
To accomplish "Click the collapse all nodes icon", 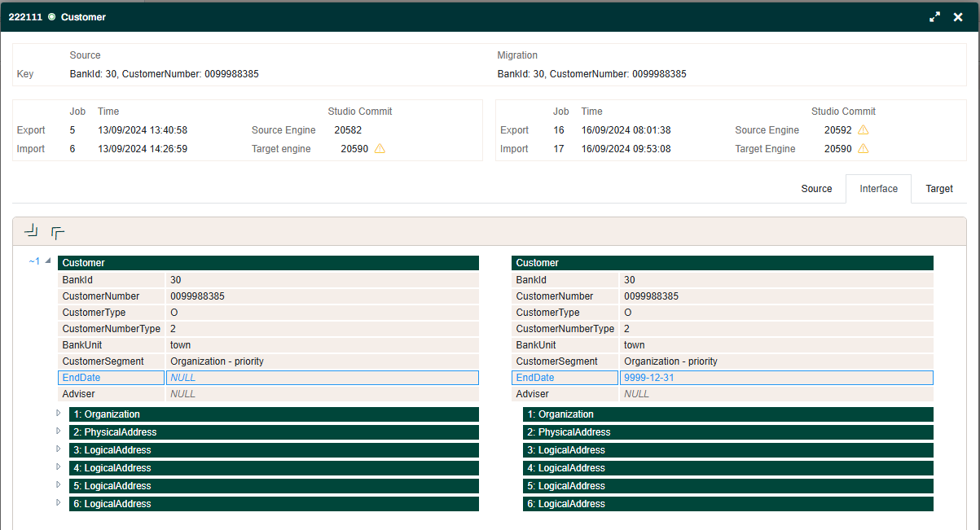I will 31,232.
